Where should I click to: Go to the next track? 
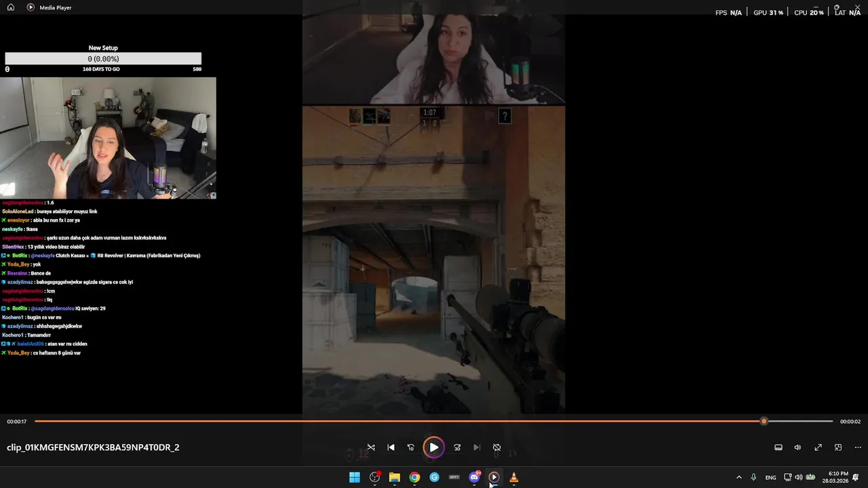[477, 447]
